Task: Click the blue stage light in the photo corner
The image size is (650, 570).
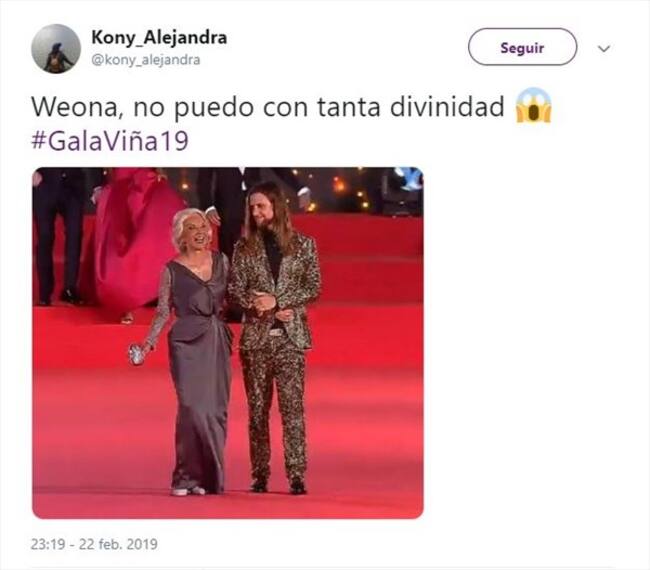Action: pos(410,177)
